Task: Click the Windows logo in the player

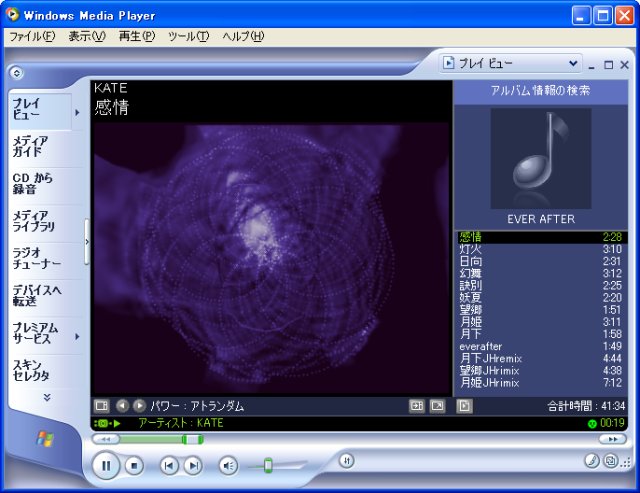Action: pyautogui.click(x=45, y=439)
